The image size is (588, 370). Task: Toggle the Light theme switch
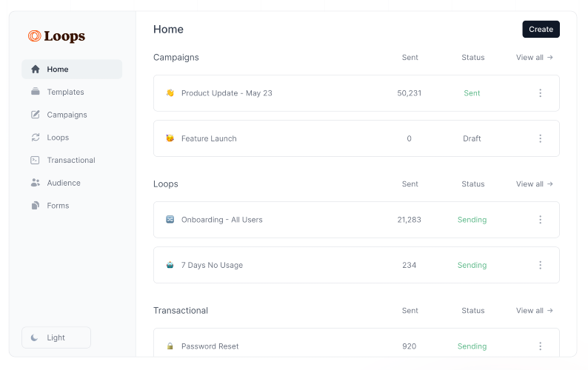[x=56, y=337]
